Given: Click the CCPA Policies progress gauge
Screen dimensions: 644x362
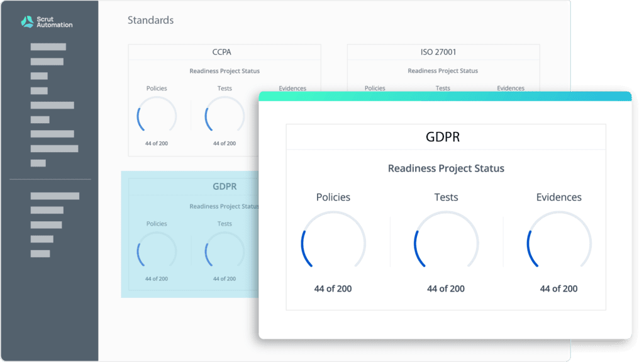Looking at the screenshot, I should coord(157,114).
